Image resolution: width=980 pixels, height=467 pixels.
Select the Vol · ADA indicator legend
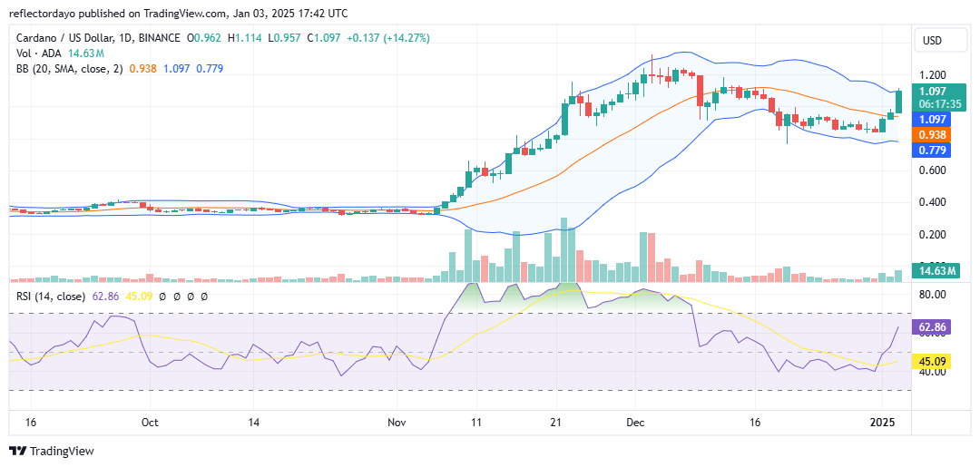click(x=40, y=54)
